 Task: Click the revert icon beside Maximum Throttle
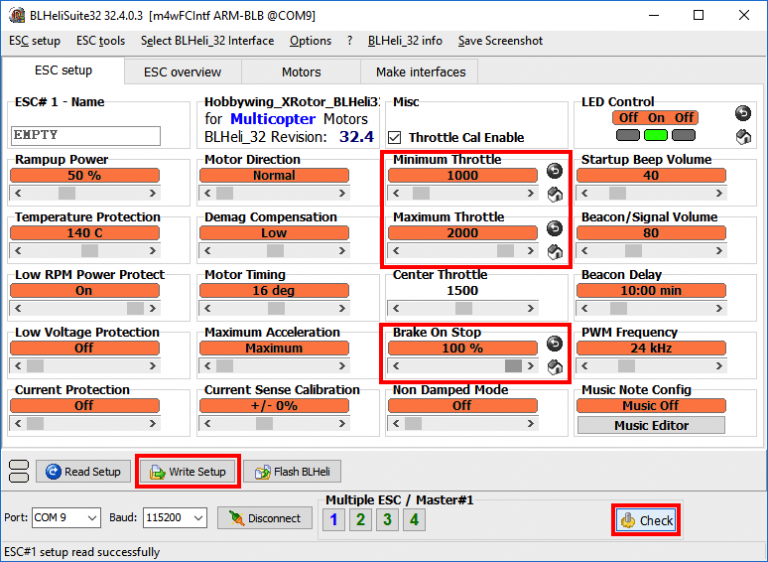pyautogui.click(x=554, y=228)
